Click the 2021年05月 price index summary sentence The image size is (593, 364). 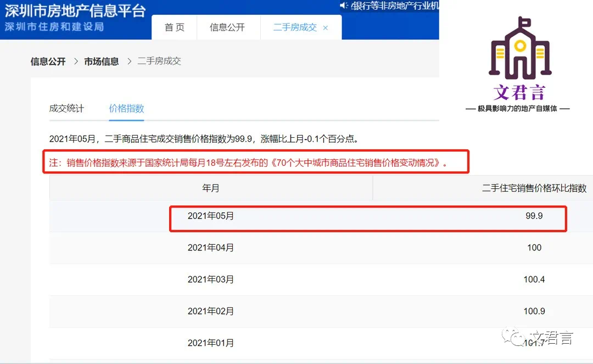click(x=204, y=139)
